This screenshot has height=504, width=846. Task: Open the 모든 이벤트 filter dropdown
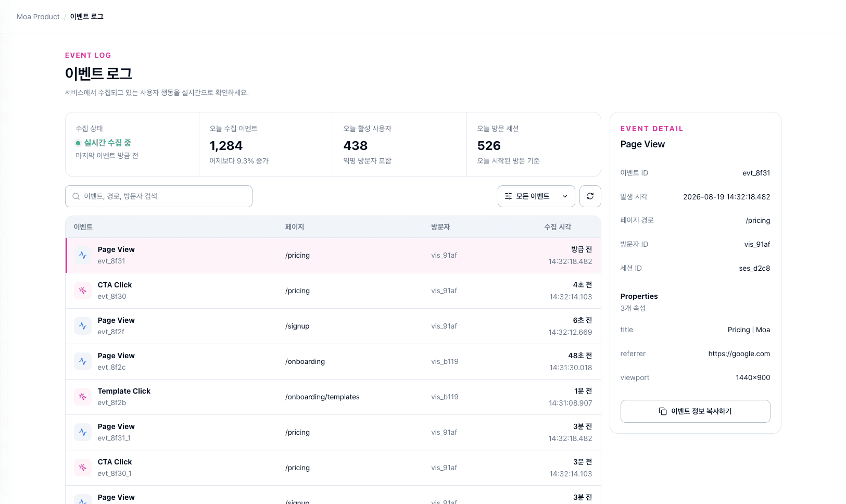click(536, 196)
